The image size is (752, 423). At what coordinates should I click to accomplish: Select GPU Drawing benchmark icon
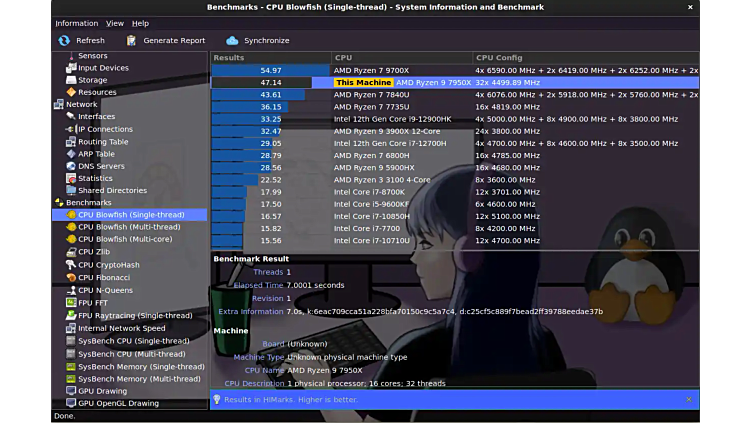71,391
